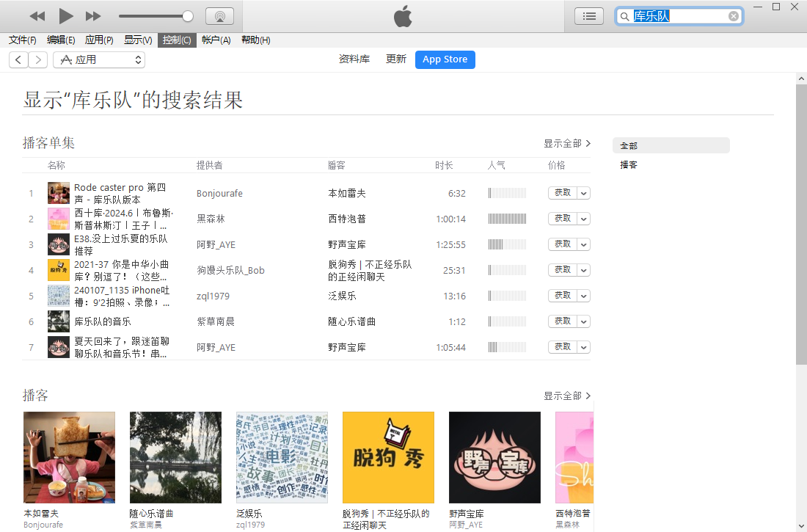Click artwork icon of 库乐队的音乐 episode
The width and height of the screenshot is (807, 532).
coord(59,322)
